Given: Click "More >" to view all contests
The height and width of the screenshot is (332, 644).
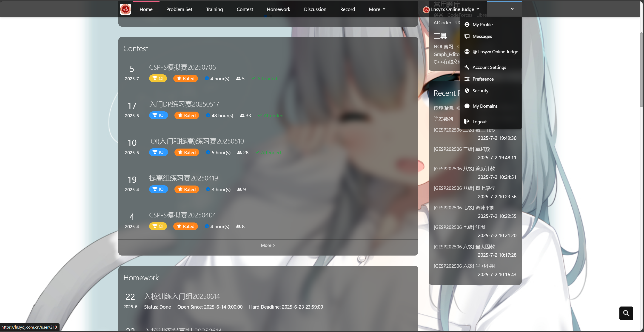Looking at the screenshot, I should (x=268, y=245).
